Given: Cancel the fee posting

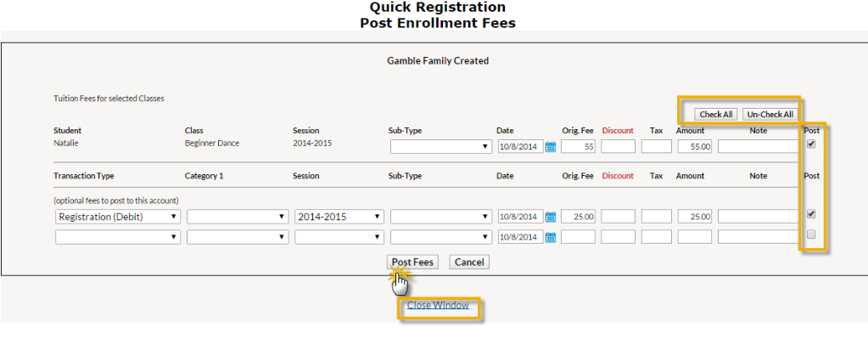Looking at the screenshot, I should [469, 262].
